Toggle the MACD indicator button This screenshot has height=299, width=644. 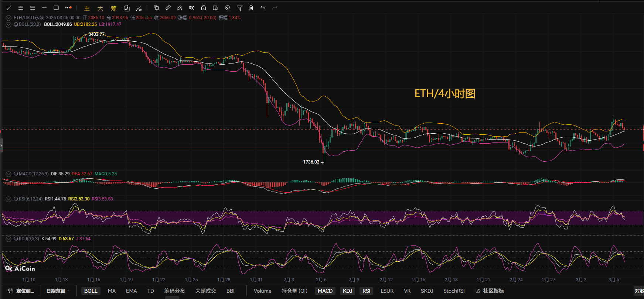(x=325, y=291)
